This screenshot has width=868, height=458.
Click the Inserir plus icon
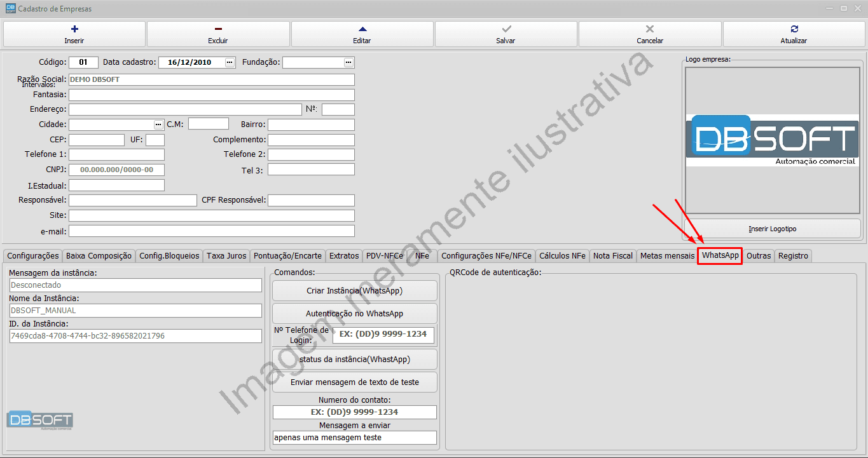74,29
